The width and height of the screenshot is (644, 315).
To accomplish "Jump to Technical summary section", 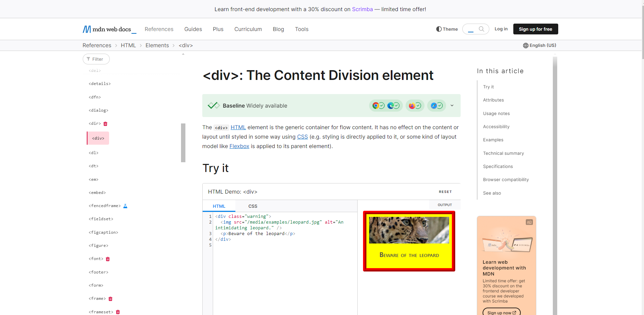I will point(504,153).
